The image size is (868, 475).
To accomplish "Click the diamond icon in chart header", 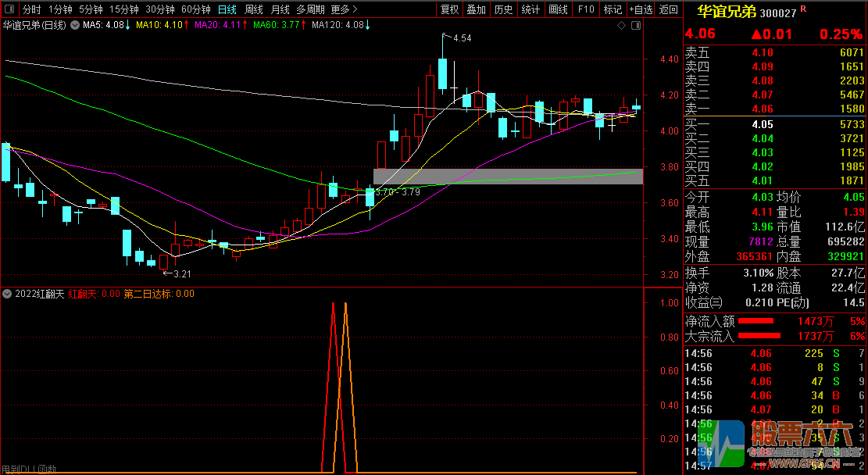I will point(622,25).
